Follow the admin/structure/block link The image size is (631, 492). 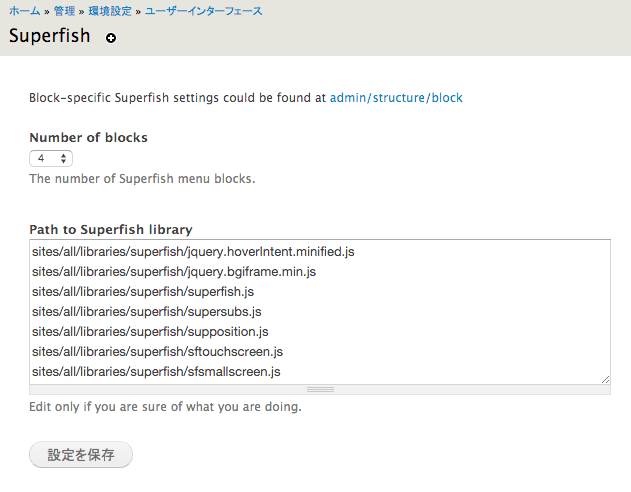[x=396, y=98]
